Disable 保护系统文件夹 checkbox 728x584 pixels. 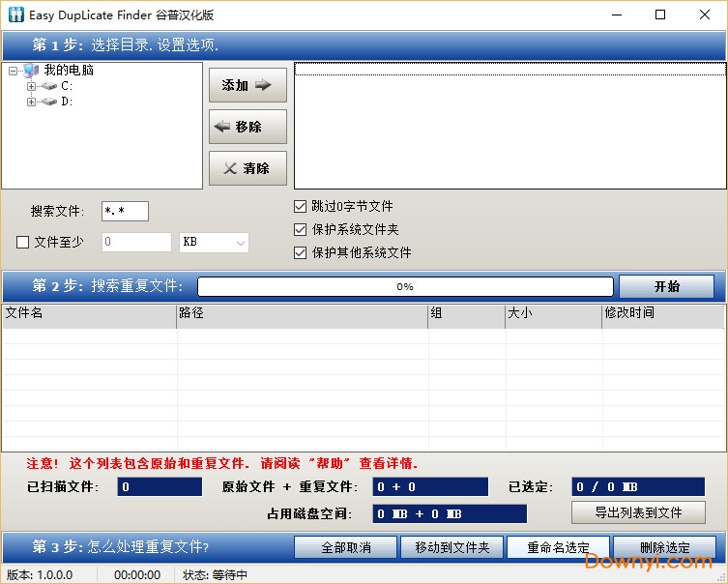pos(301,229)
